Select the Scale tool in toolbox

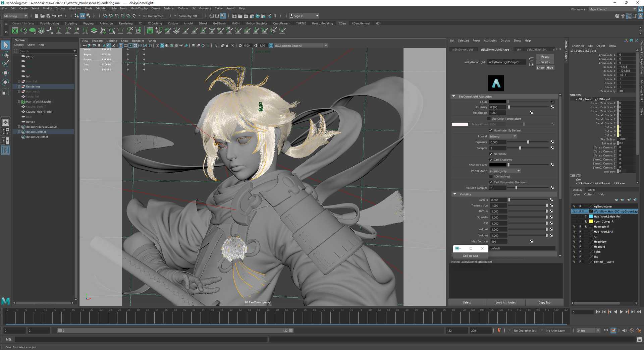6,92
